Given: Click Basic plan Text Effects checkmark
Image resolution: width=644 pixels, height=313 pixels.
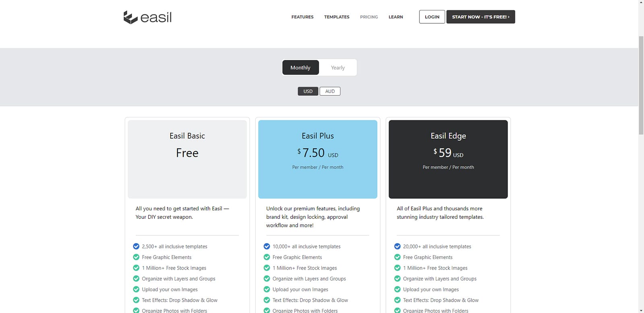Looking at the screenshot, I should coord(136,300).
